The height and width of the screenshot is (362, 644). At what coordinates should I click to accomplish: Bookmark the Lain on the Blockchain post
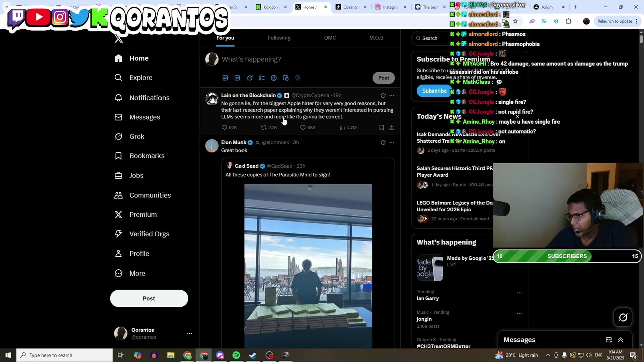(381, 128)
